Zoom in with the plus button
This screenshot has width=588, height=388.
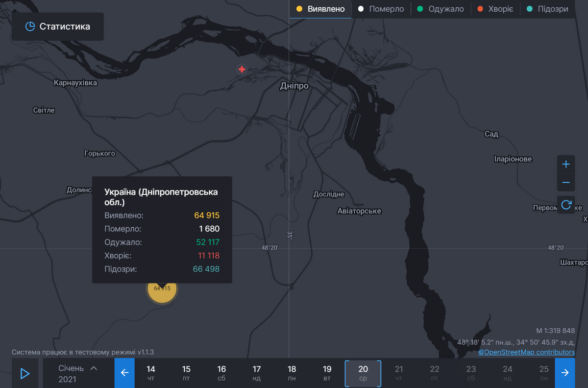(x=566, y=164)
